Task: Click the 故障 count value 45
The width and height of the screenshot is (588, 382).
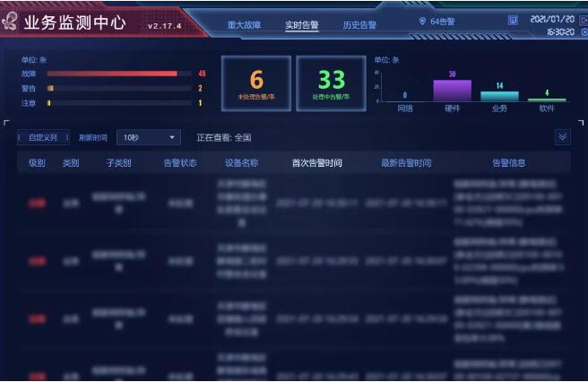Action: [203, 74]
